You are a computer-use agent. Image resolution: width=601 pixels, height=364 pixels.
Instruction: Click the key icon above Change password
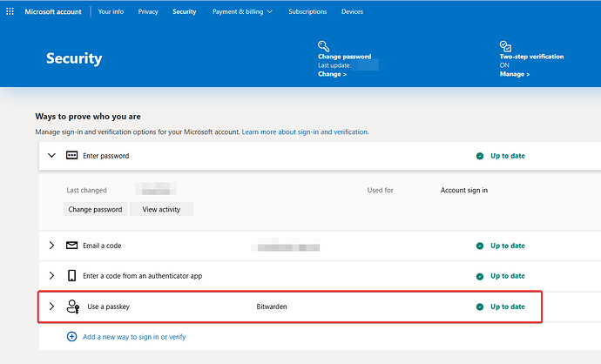click(323, 46)
